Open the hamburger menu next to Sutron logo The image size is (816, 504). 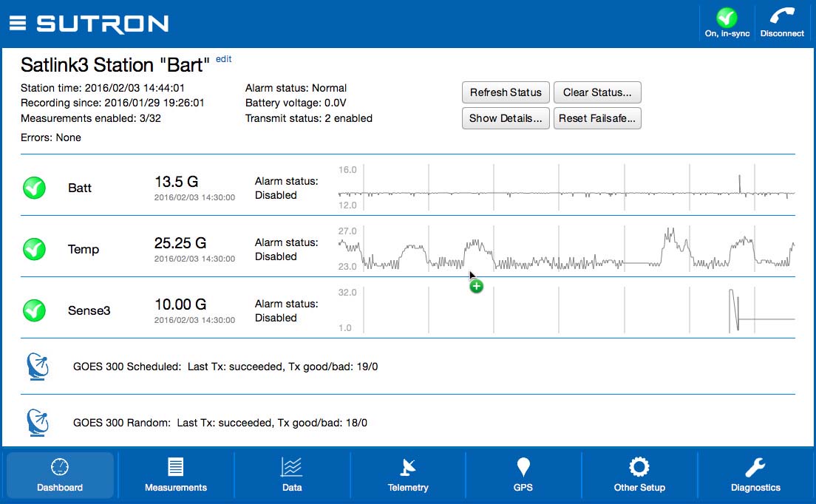[18, 24]
